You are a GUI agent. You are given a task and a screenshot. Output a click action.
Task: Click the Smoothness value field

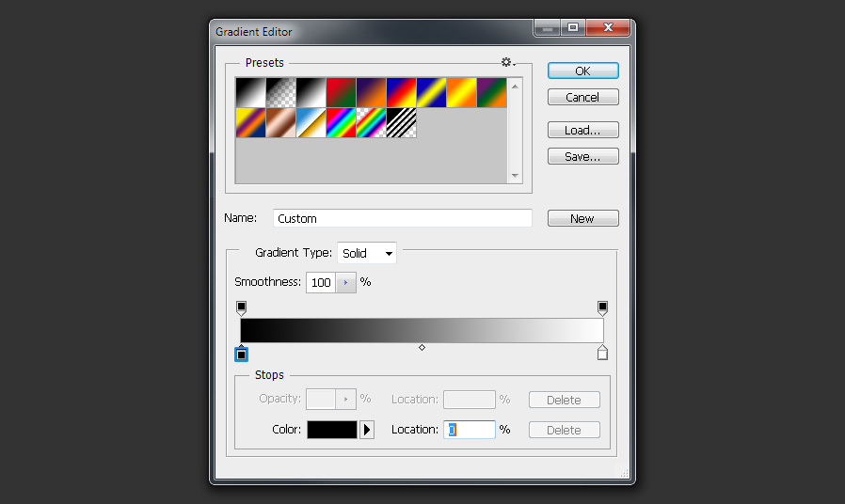tap(321, 283)
